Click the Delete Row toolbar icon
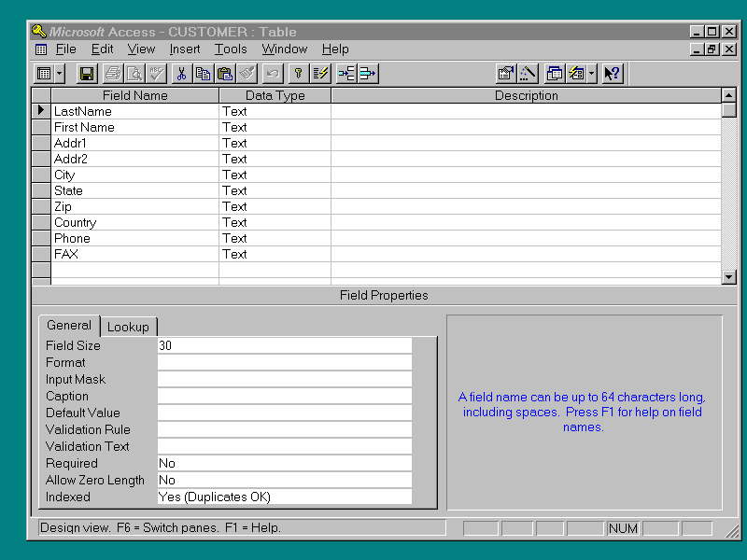Image resolution: width=747 pixels, height=560 pixels. [x=368, y=73]
